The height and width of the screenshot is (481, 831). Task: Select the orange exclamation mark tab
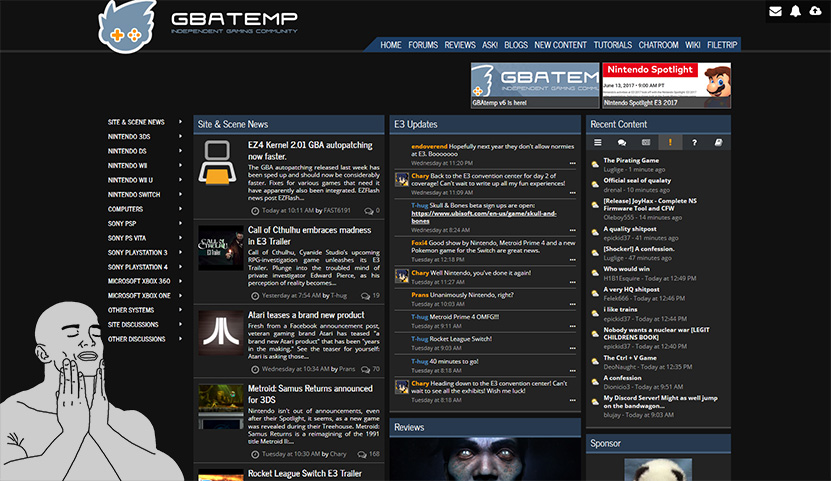pyautogui.click(x=670, y=142)
